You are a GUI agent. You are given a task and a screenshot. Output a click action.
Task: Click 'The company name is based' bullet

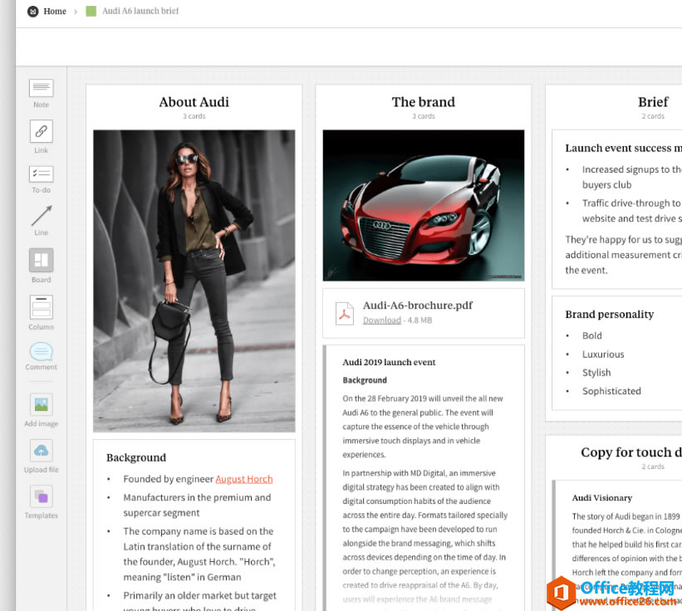coord(199,555)
